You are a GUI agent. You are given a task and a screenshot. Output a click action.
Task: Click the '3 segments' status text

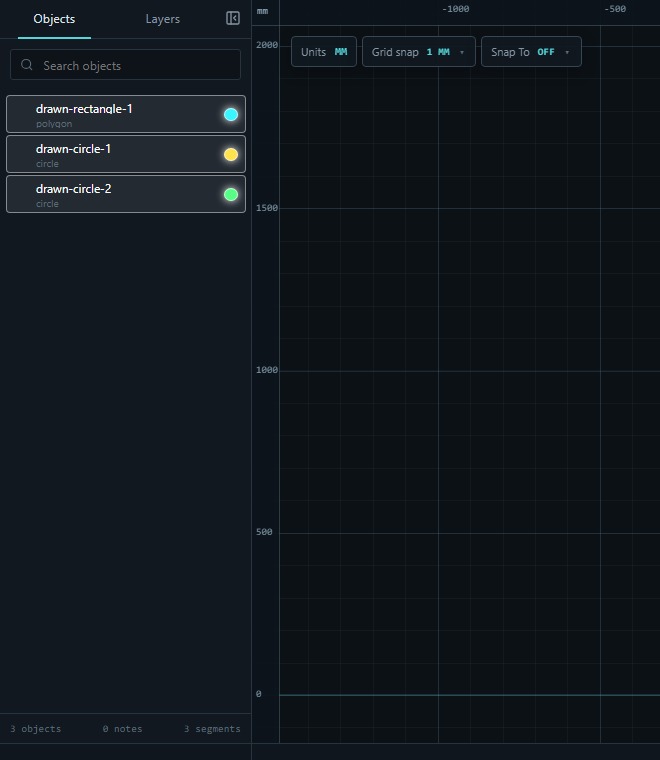(x=212, y=728)
